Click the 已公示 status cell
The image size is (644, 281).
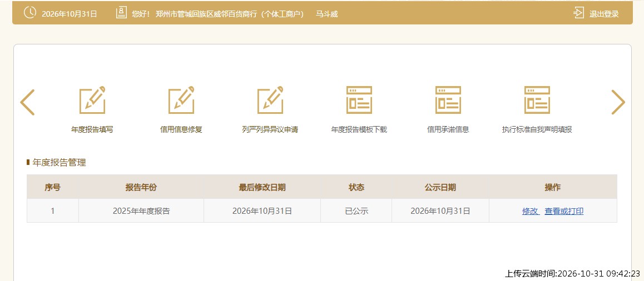tap(356, 211)
